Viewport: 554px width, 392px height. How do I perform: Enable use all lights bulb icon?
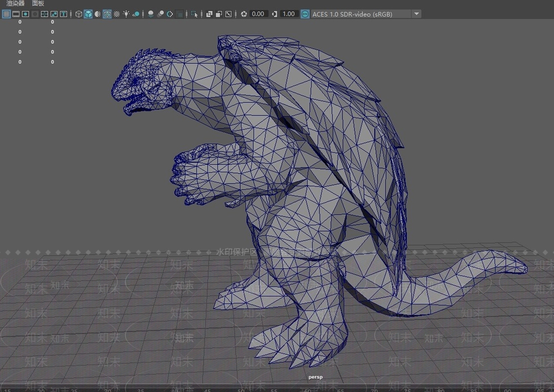(126, 14)
